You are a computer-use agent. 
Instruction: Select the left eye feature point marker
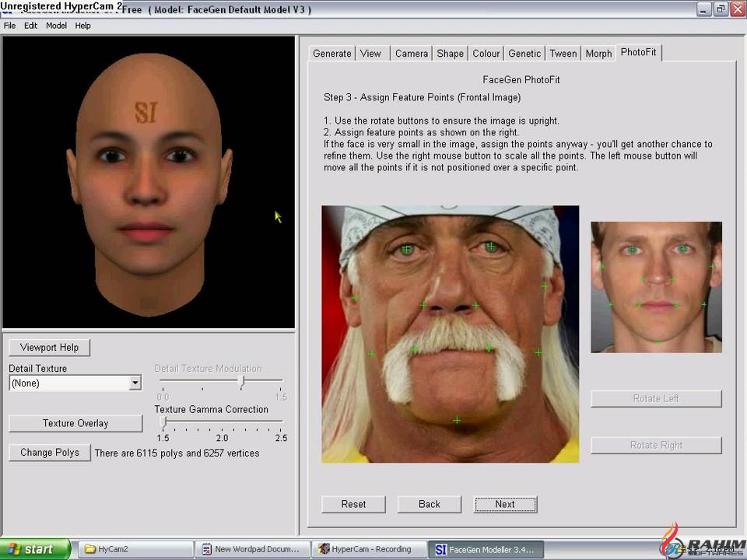tap(407, 250)
